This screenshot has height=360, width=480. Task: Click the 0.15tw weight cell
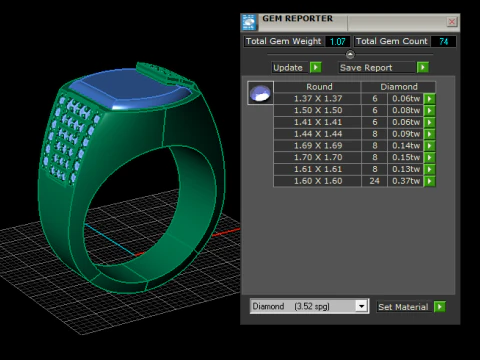406,157
